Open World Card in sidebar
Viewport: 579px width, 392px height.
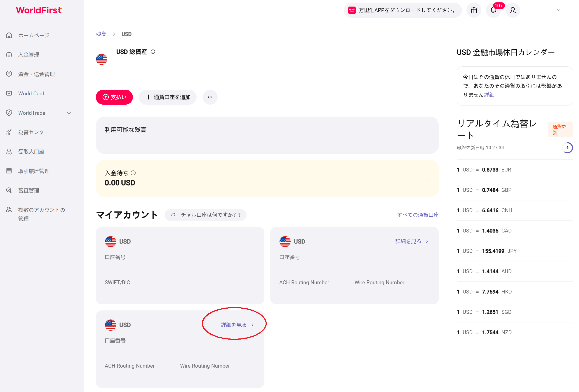point(31,93)
